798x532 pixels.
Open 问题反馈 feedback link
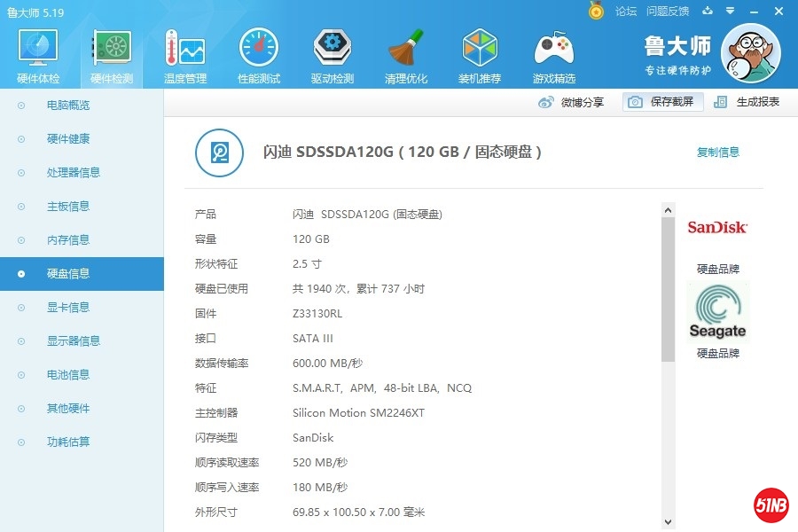[x=667, y=12]
